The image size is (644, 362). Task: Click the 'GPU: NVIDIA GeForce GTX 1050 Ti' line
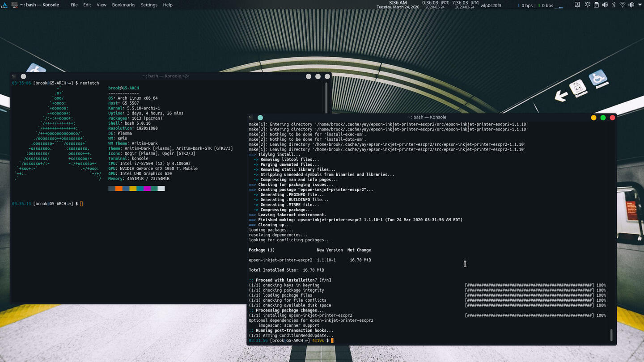153,168
